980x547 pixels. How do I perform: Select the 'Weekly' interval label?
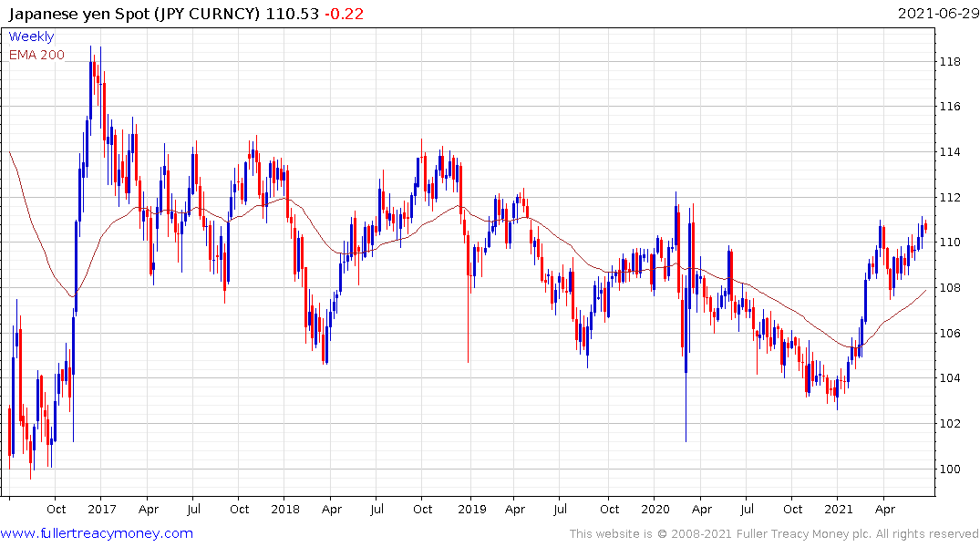coord(31,36)
